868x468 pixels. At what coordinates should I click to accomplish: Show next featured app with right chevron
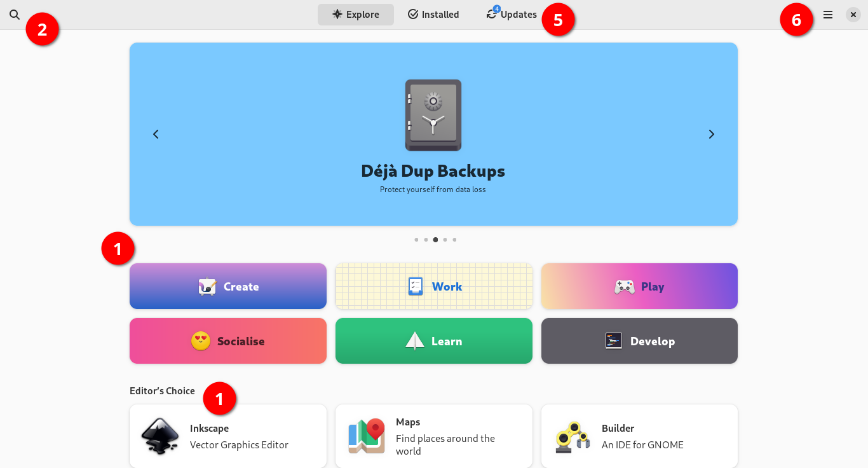pos(712,134)
